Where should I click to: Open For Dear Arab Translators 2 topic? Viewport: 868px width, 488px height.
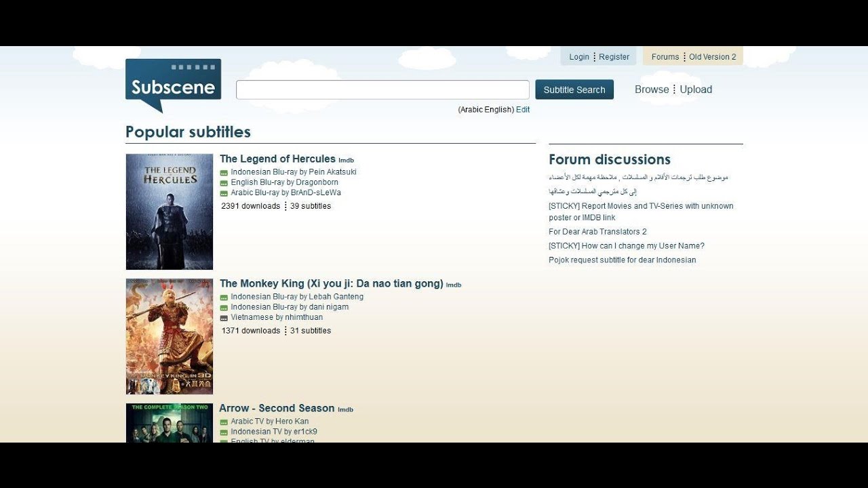click(597, 232)
